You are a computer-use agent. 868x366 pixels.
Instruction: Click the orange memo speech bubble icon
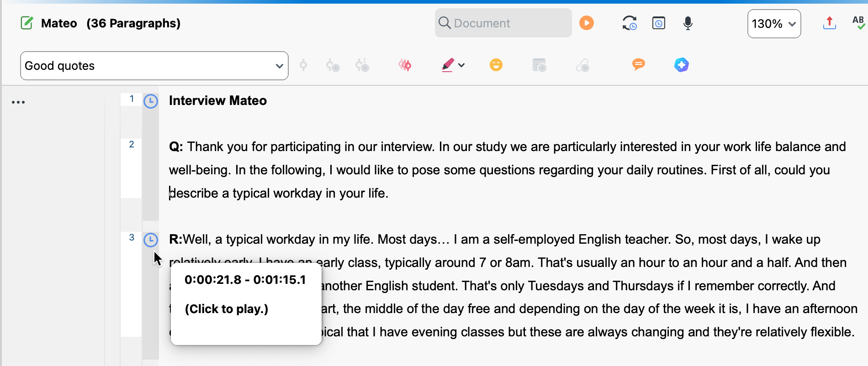[x=639, y=65]
